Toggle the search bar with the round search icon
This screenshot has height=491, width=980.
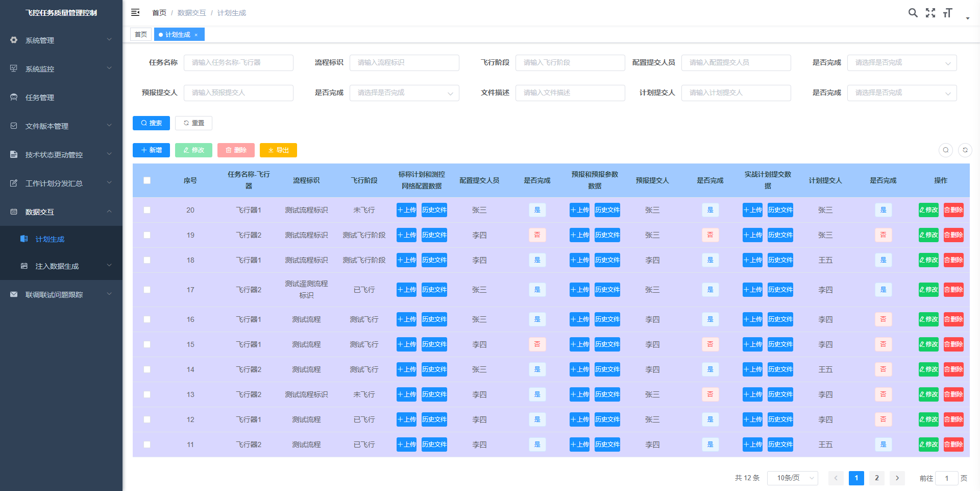point(946,150)
